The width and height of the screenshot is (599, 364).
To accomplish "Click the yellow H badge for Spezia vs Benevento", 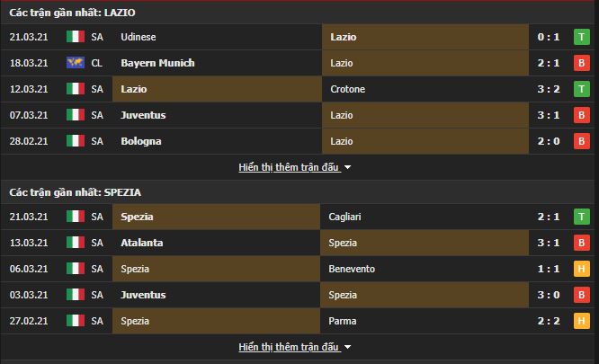I will coord(581,269).
